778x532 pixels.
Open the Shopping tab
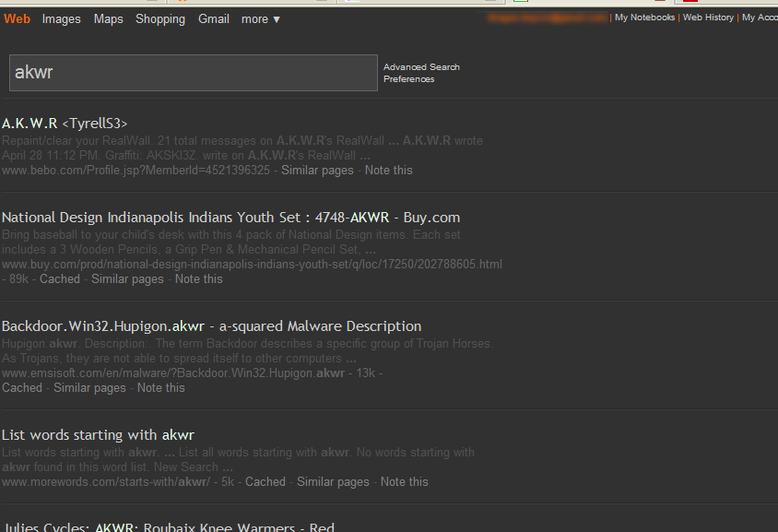click(160, 19)
